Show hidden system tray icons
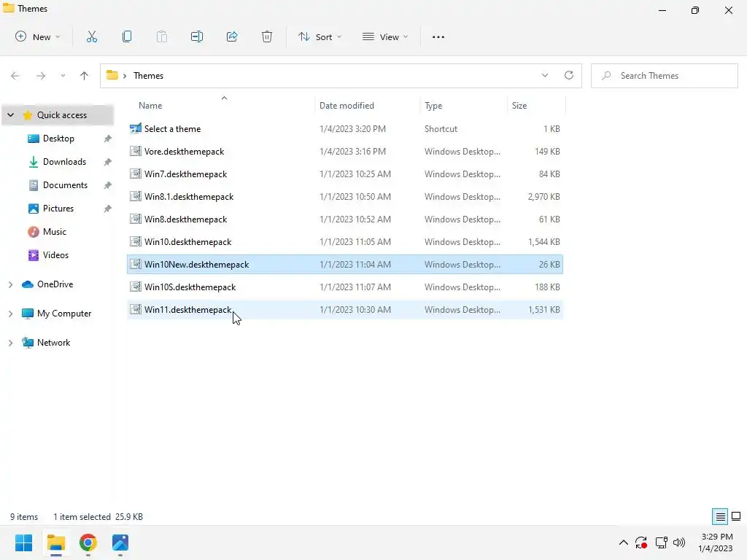Image resolution: width=747 pixels, height=560 pixels. [623, 542]
